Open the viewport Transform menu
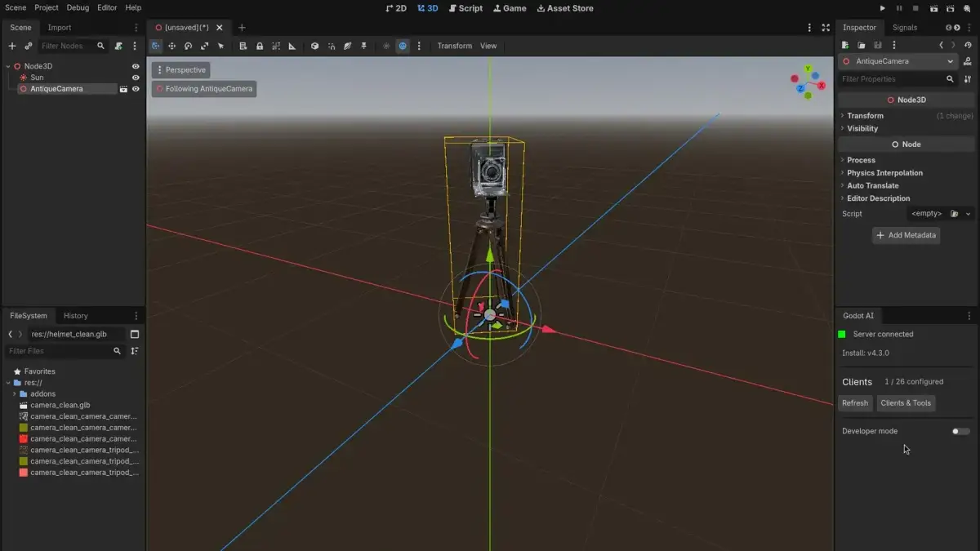980x551 pixels. 455,46
